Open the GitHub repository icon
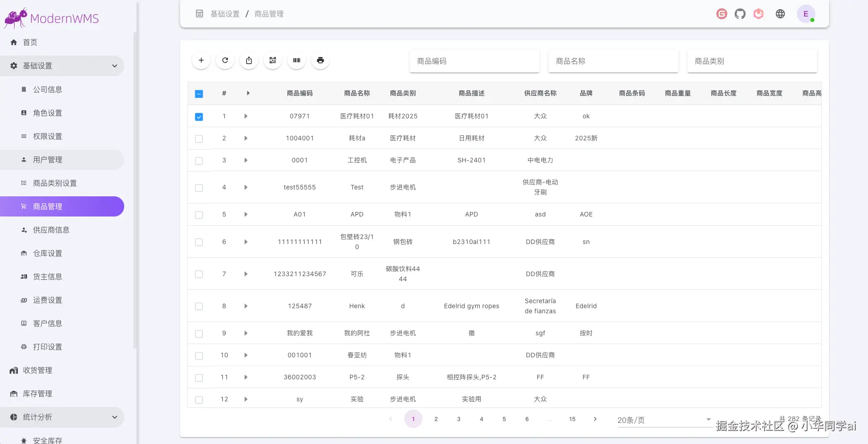 (740, 14)
